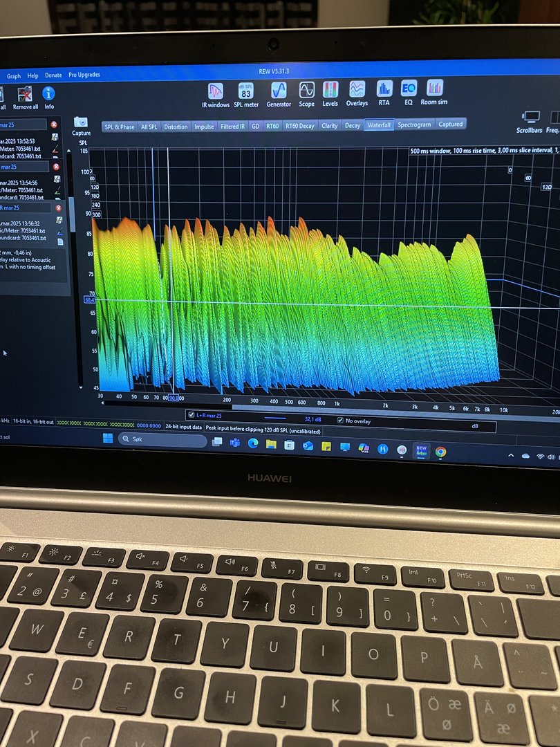Show hidden system tray icons chevron
This screenshot has width=560, height=747.
coord(511,455)
